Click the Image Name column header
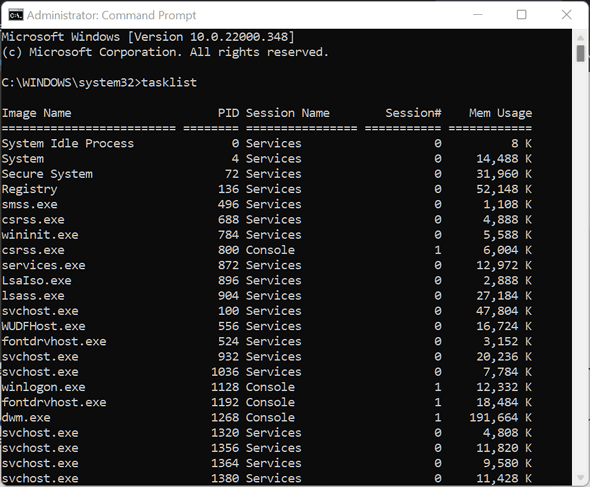The width and height of the screenshot is (590, 487). (x=36, y=113)
